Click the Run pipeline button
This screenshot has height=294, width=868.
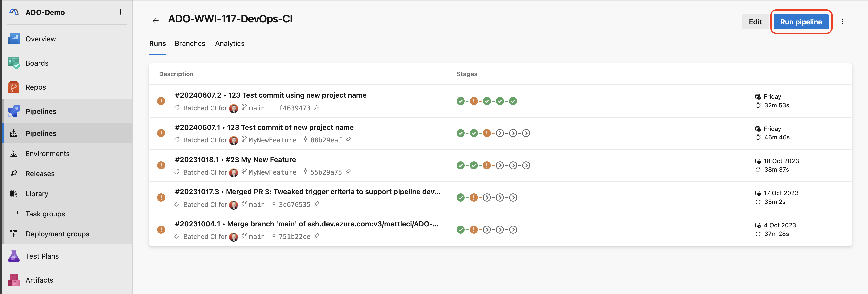coord(801,22)
